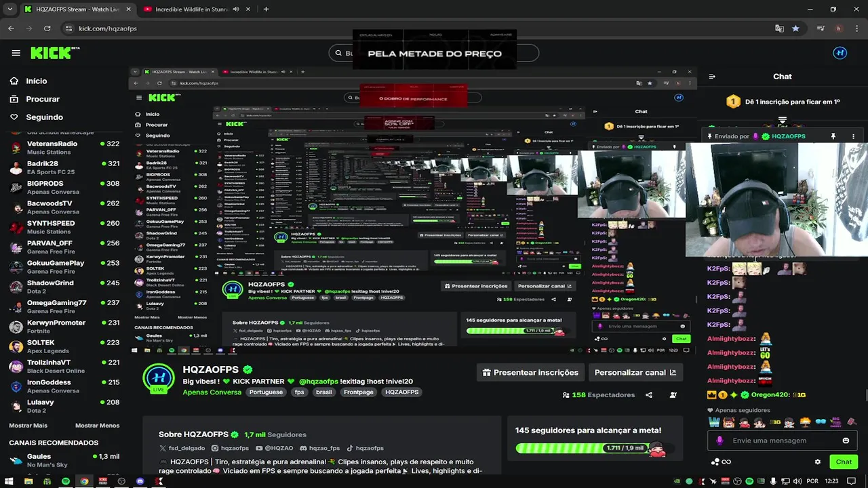
Task: Open Lulaavy Dota 2 channel
Action: point(64,406)
